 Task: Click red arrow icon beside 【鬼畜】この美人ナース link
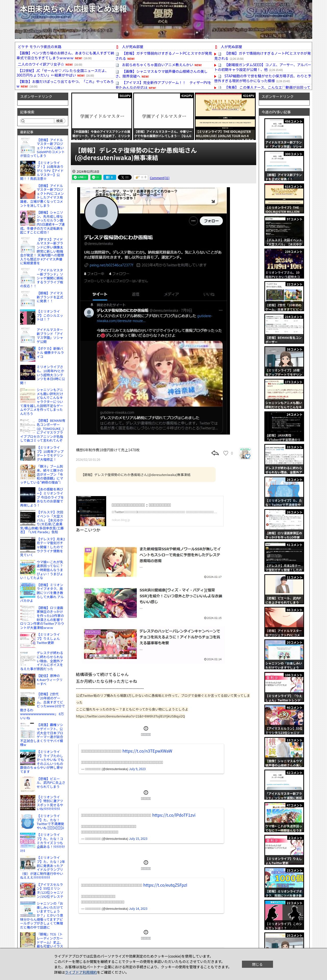point(215,88)
